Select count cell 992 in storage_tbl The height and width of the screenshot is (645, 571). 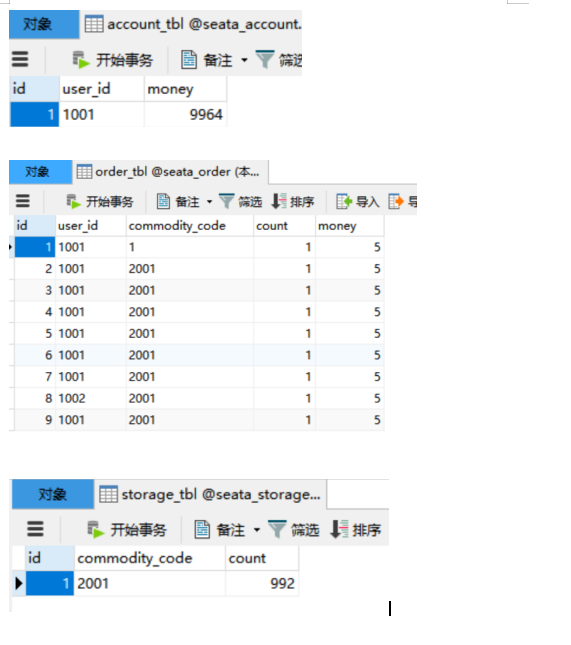(262, 583)
